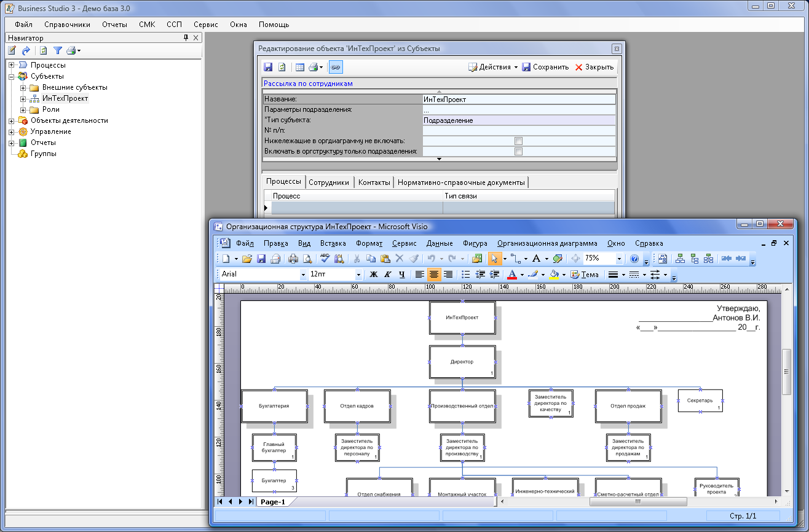
Task: Click the Print Preview icon in Visio toolbar
Action: pos(307,259)
